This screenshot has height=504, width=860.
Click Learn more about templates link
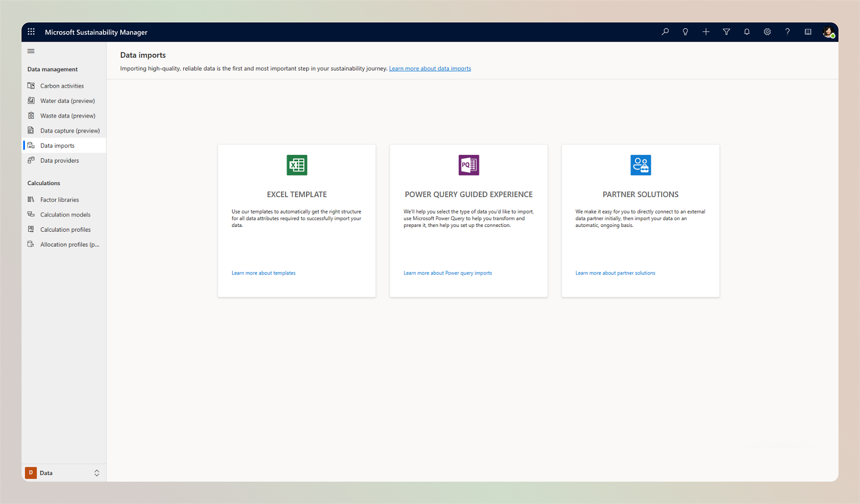point(264,272)
